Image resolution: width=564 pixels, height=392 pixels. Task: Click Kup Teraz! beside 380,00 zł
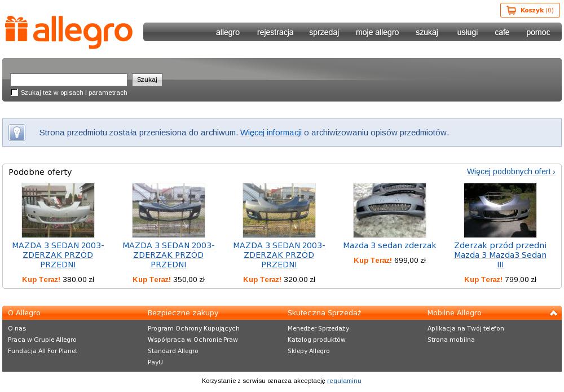pos(41,279)
